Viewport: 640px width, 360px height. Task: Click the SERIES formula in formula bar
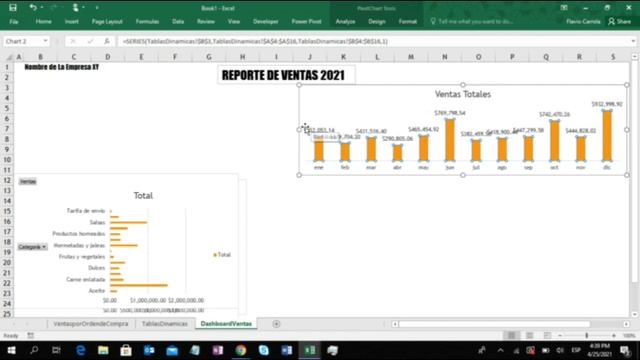(x=255, y=41)
